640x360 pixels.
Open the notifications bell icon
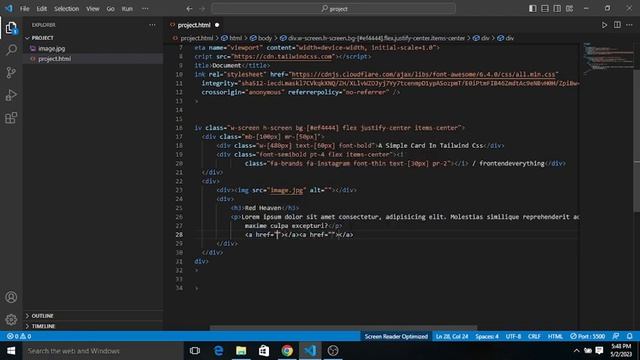pos(630,336)
